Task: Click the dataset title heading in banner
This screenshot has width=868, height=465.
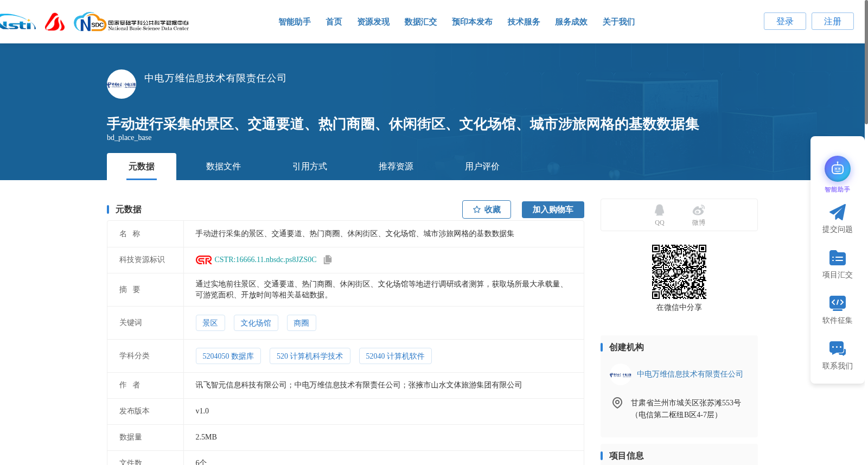Action: click(403, 124)
